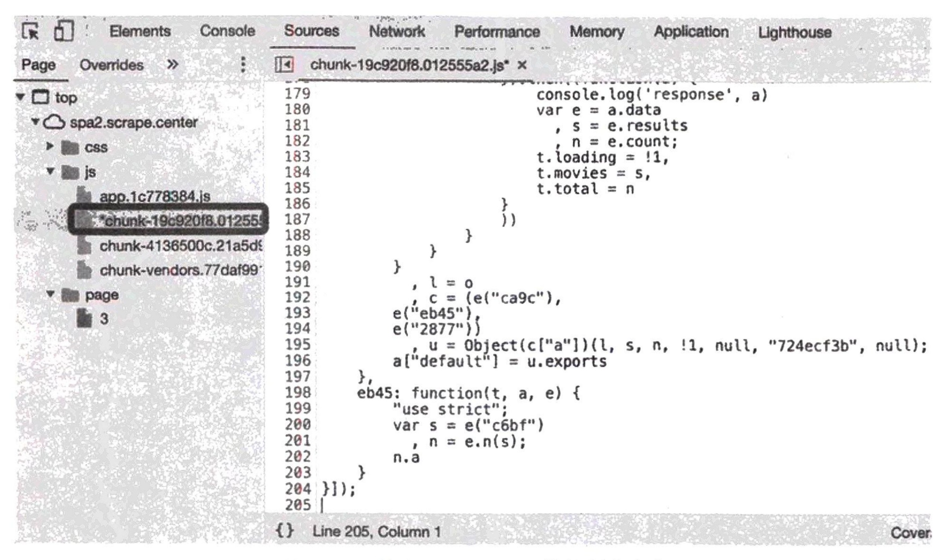Open the navigator three-dot menu

[x=243, y=65]
